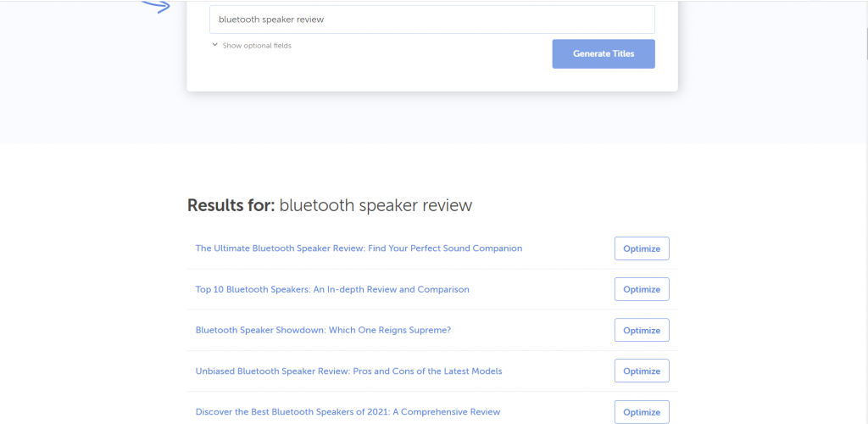Select 'Discover the Best Bluetooth Speakers of 2021' title
868x424 pixels.
click(x=348, y=412)
